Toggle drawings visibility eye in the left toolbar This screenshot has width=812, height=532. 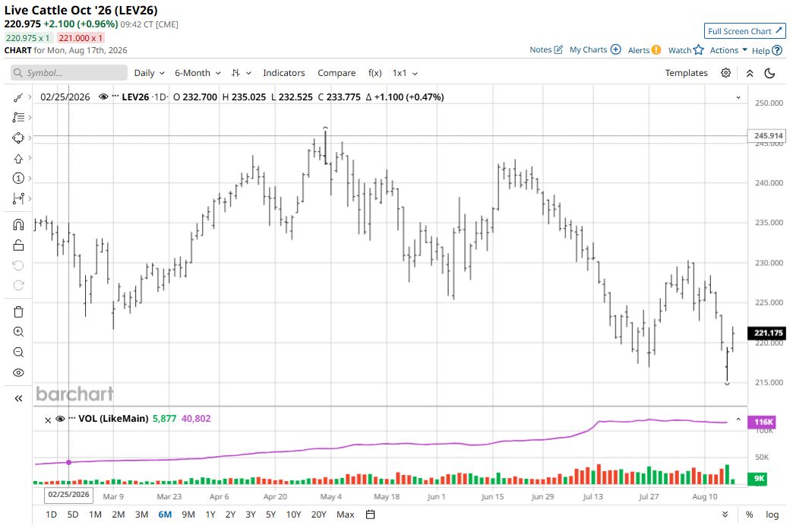18,373
